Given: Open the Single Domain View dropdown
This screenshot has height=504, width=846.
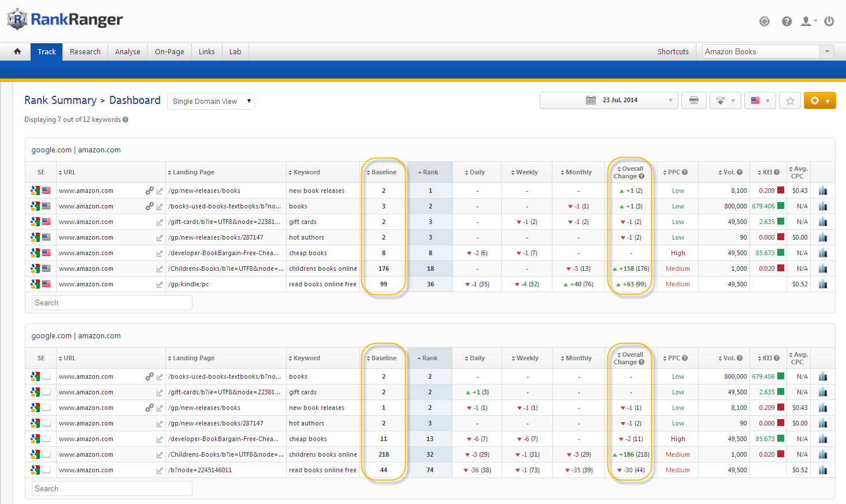Looking at the screenshot, I should pyautogui.click(x=211, y=101).
